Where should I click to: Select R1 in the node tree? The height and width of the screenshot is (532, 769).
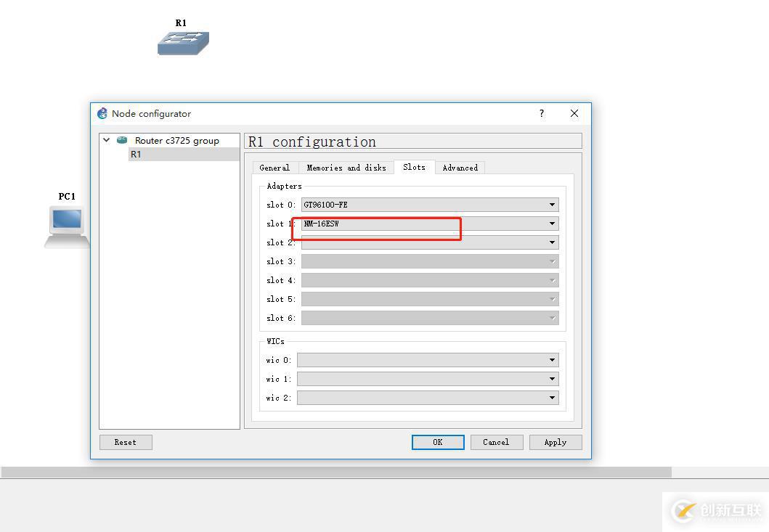184,155
